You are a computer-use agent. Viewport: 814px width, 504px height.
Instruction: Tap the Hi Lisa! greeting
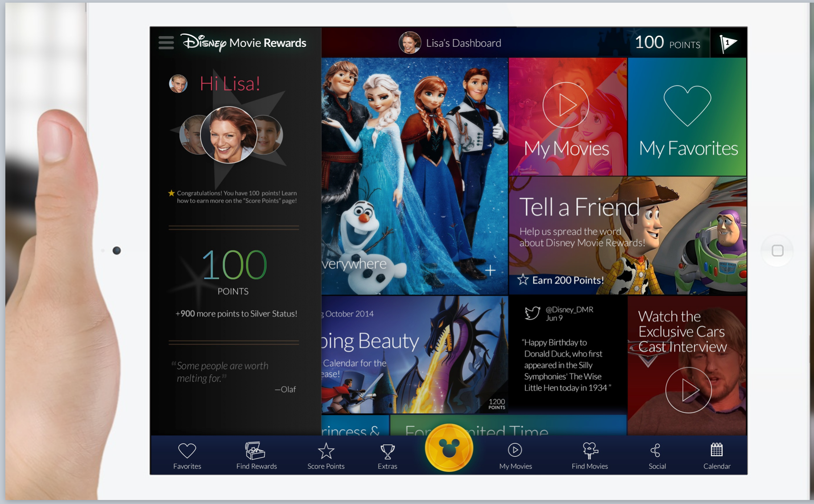(230, 83)
